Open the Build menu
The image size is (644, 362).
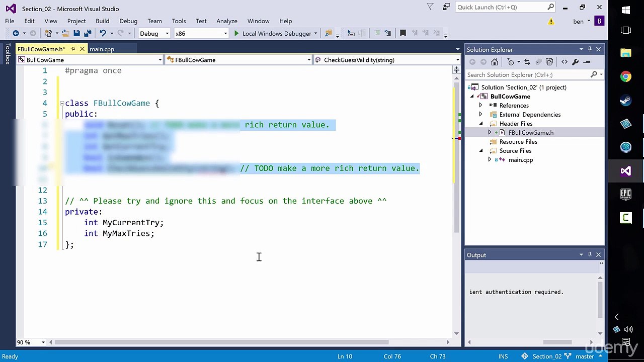click(102, 21)
